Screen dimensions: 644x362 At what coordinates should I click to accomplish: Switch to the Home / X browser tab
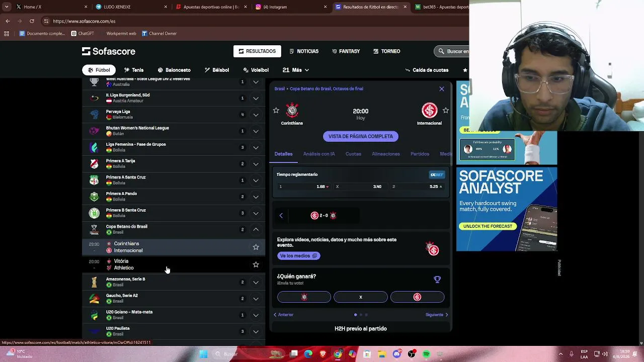50,7
